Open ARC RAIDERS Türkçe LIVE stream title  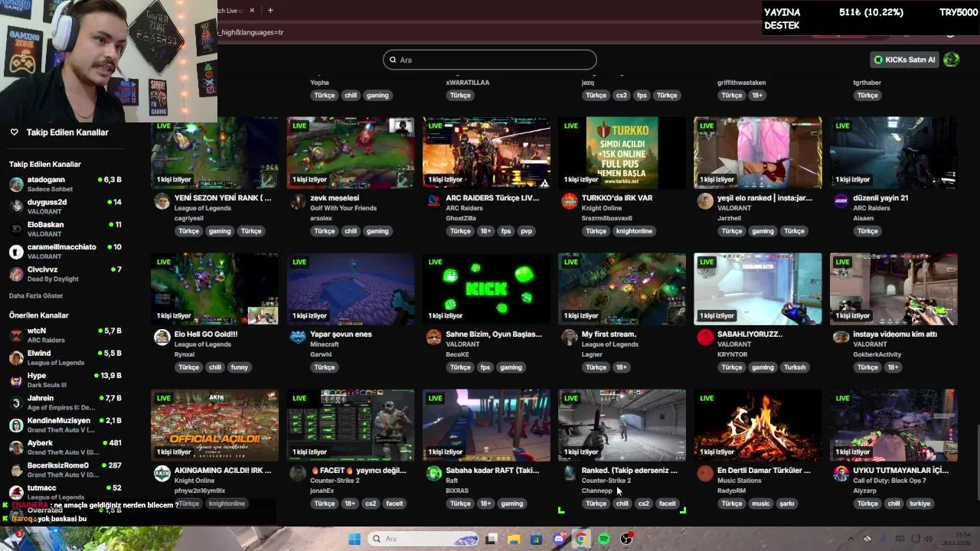(x=492, y=198)
